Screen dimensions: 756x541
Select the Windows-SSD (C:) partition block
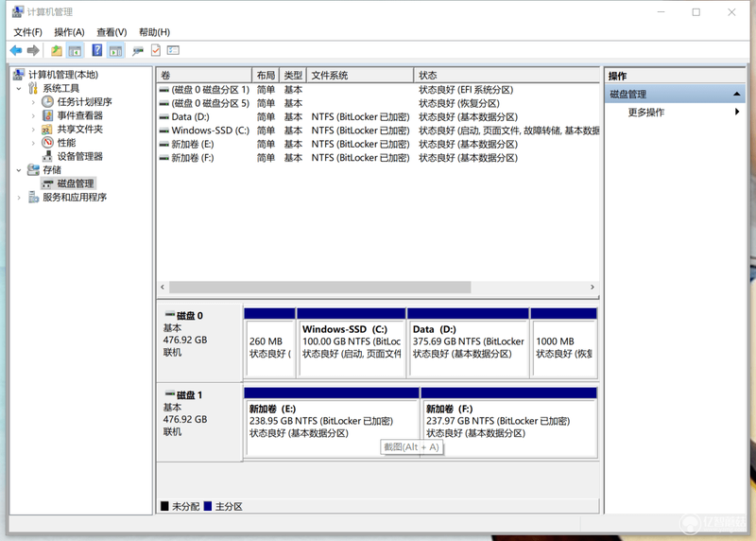pos(352,342)
